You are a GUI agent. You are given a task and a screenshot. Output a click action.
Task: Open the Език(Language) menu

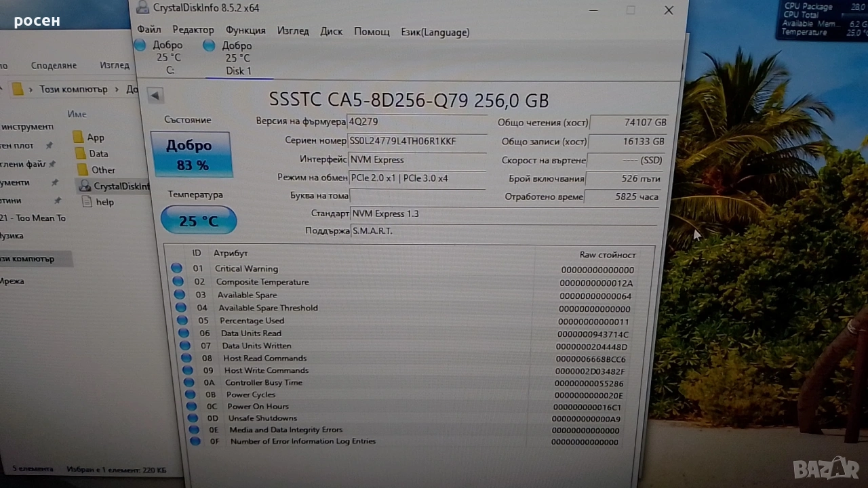tap(435, 32)
